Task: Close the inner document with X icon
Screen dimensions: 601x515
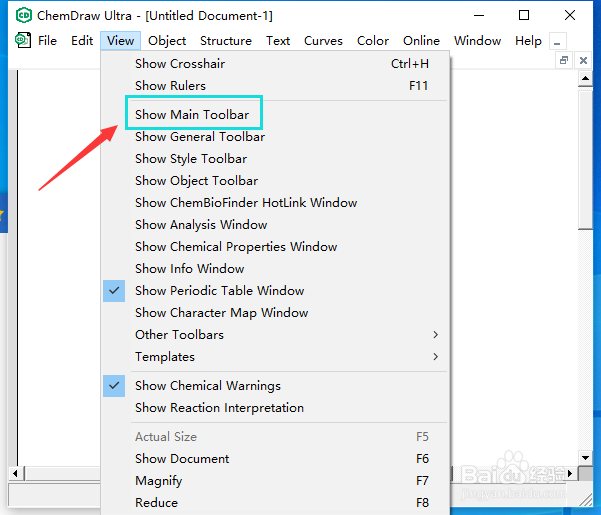Action: (583, 60)
